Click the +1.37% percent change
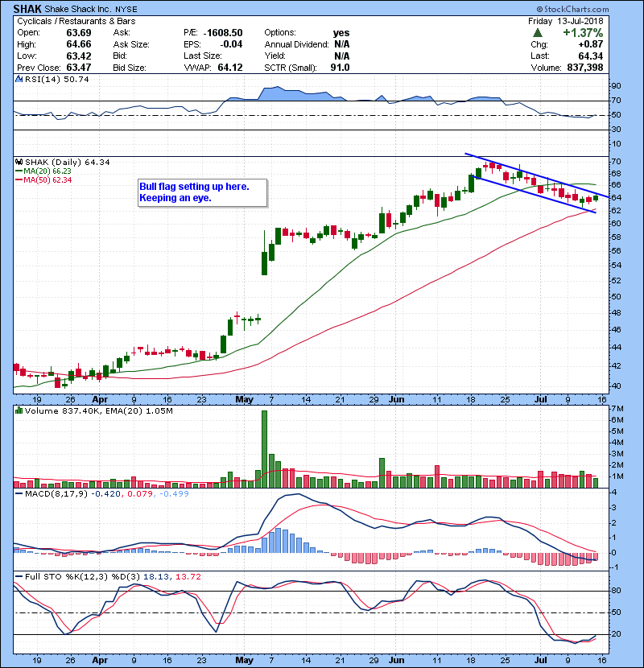The width and height of the screenshot is (644, 668). pyautogui.click(x=583, y=33)
